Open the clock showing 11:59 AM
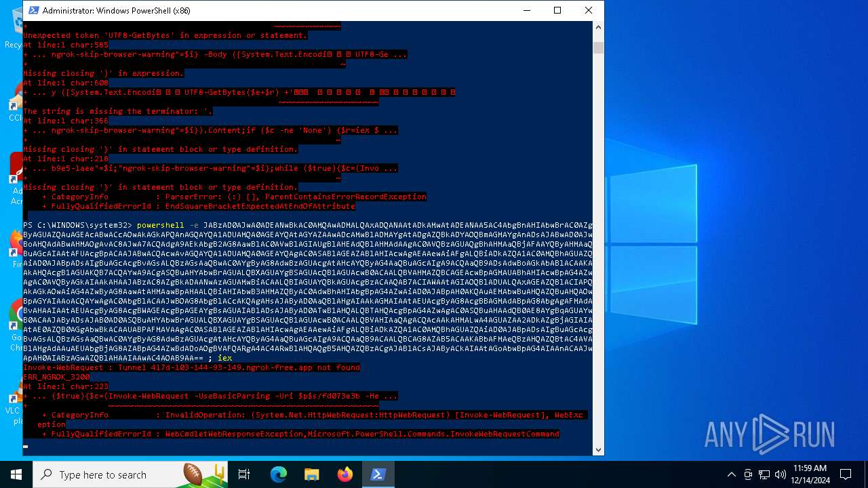The height and width of the screenshot is (488, 868). (809, 474)
